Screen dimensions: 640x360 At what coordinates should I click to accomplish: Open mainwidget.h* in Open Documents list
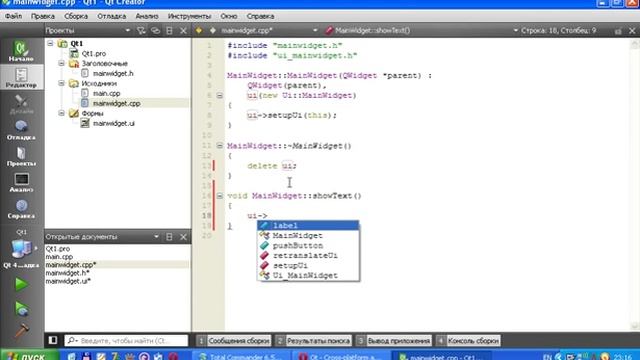click(x=67, y=273)
